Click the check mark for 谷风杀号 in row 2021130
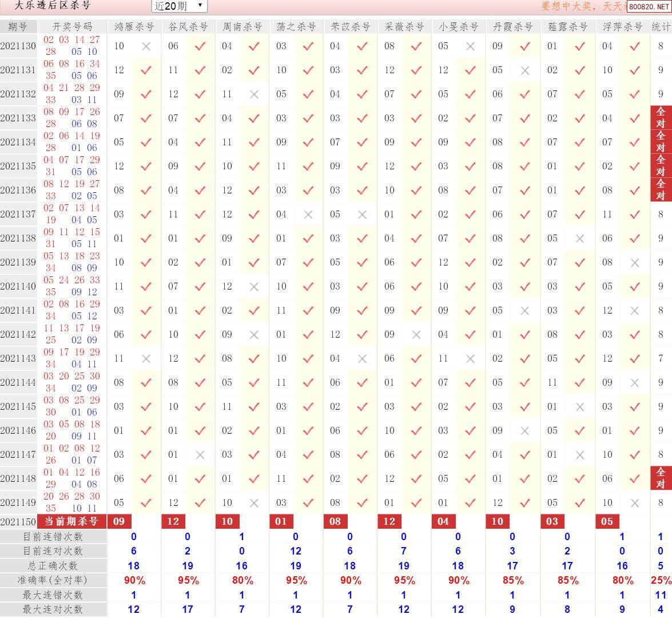Viewport: 672px width, 618px height. tap(200, 46)
